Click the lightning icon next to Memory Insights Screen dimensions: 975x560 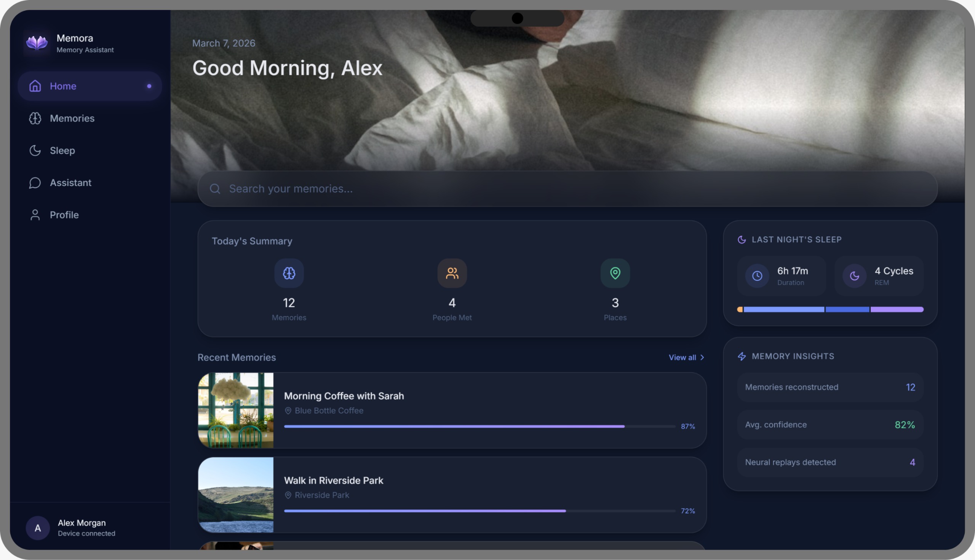pyautogui.click(x=742, y=356)
